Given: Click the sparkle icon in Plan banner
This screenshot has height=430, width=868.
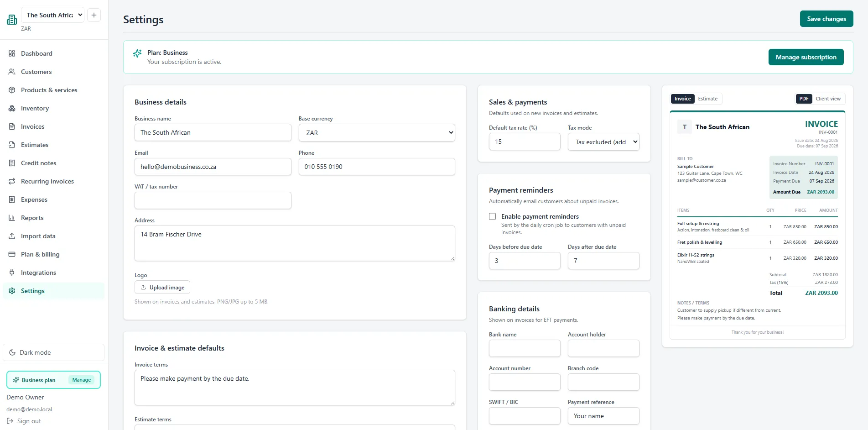Looking at the screenshot, I should point(137,53).
